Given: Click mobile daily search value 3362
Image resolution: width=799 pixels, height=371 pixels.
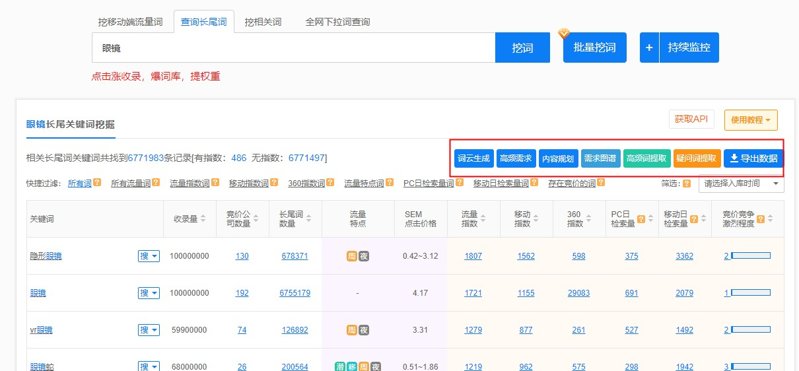Looking at the screenshot, I should [x=684, y=256].
